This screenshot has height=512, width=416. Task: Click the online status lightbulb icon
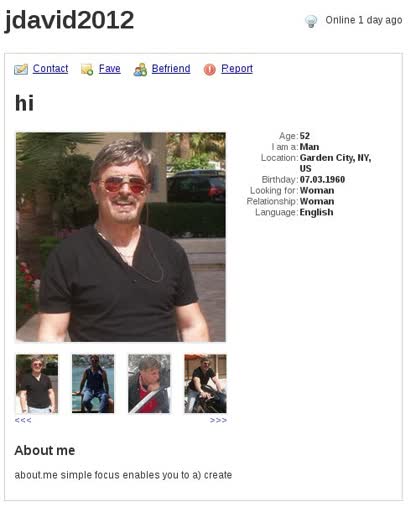pos(311,21)
